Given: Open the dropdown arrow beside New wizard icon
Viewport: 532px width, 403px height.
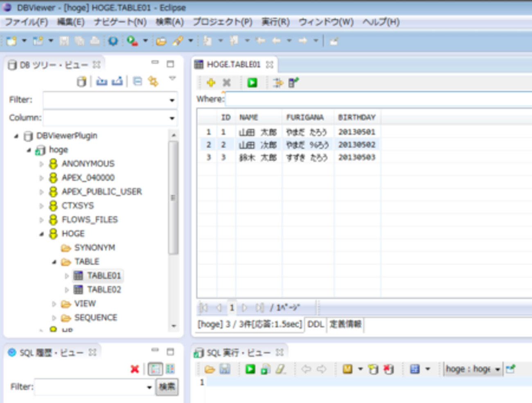Looking at the screenshot, I should tap(24, 41).
